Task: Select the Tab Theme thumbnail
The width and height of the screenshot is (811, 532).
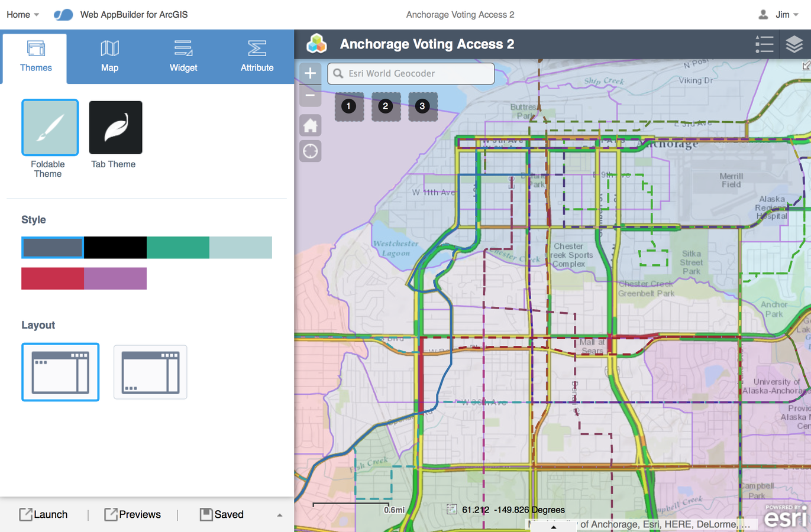Action: [115, 127]
